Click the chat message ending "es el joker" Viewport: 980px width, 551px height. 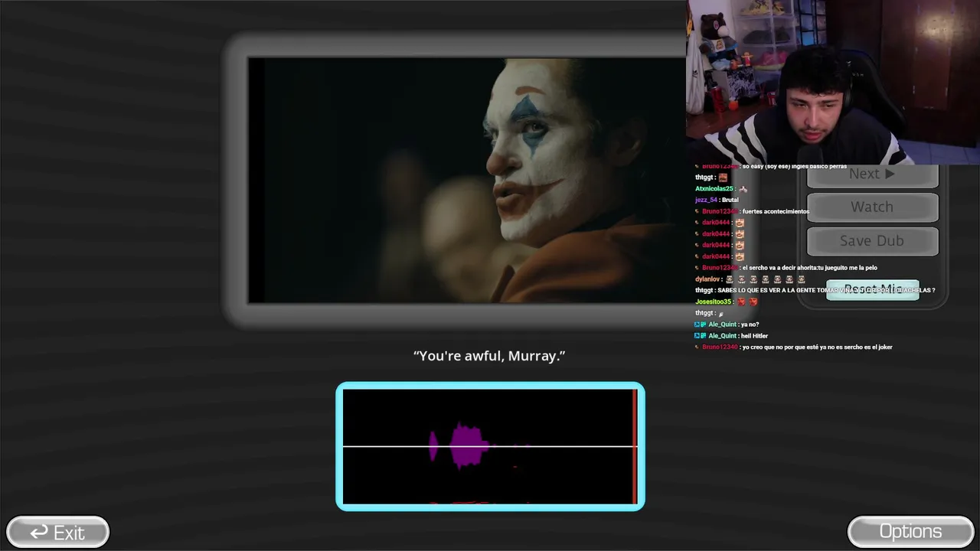click(x=818, y=347)
